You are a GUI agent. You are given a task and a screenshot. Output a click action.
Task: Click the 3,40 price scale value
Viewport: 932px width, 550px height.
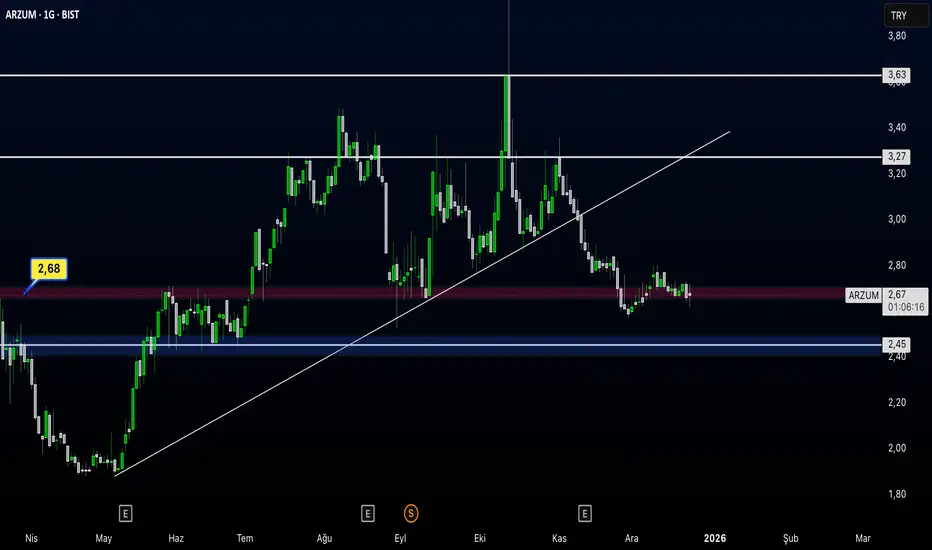(897, 127)
